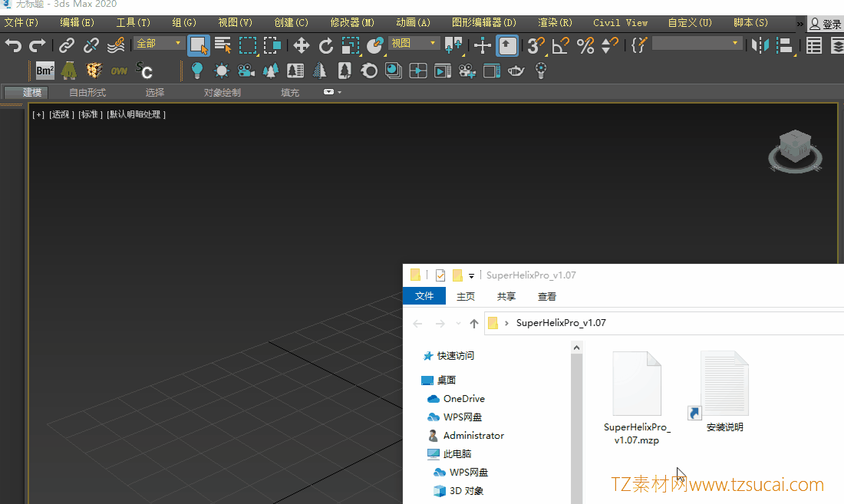
Task: Click the Bm² plugin toolbar icon
Action: click(45, 71)
